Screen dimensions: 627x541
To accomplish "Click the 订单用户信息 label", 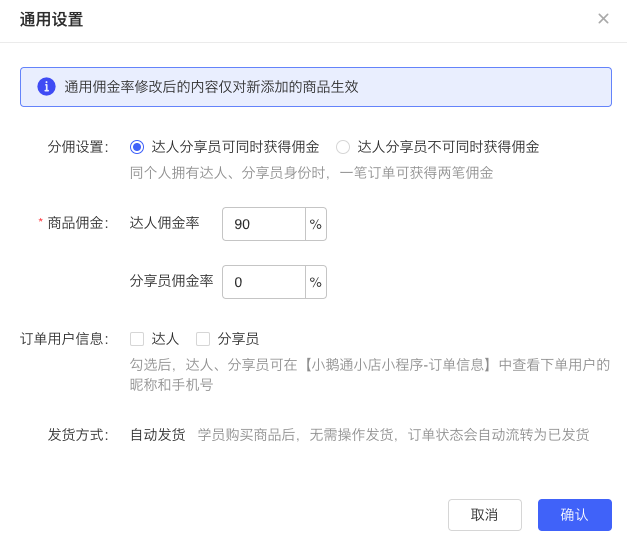I will pyautogui.click(x=64, y=339).
